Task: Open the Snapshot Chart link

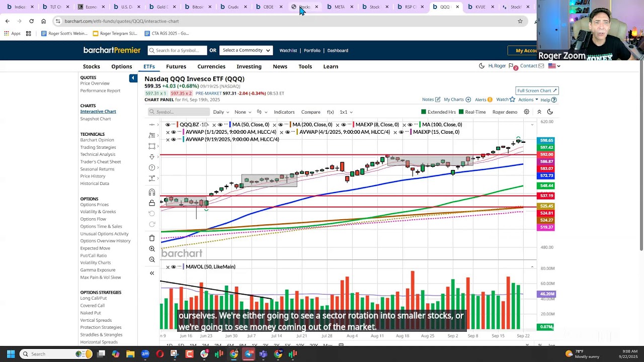Action: (96, 119)
